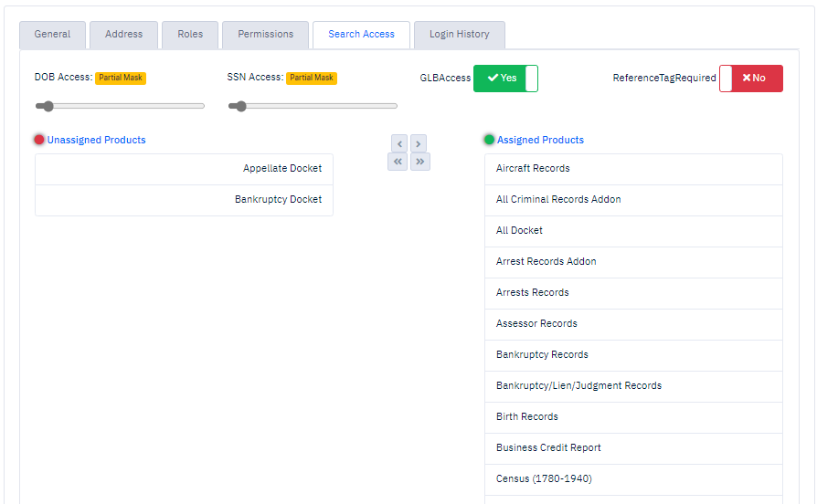Go to the Roles tab
The height and width of the screenshot is (504, 817).
coord(190,35)
